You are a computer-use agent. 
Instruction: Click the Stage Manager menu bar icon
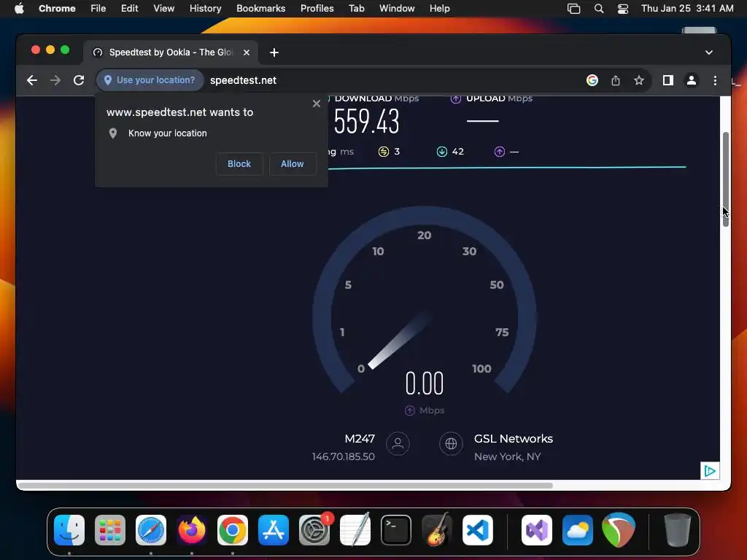pos(573,9)
